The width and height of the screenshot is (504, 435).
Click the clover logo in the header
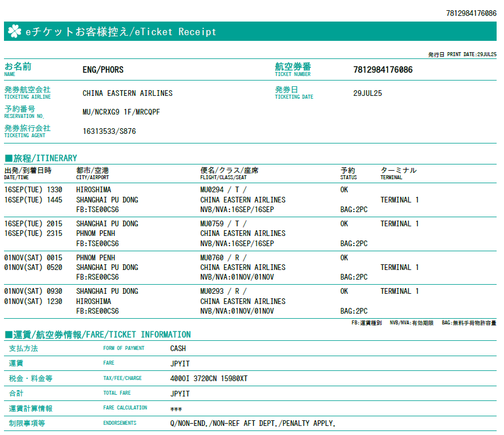[15, 32]
